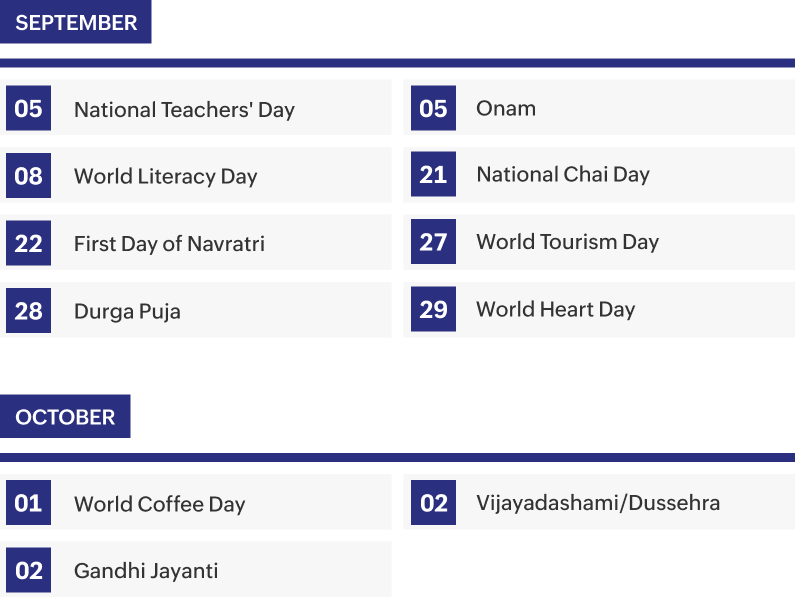Click the World Tourism Day label
This screenshot has height=597, width=795.
point(567,242)
